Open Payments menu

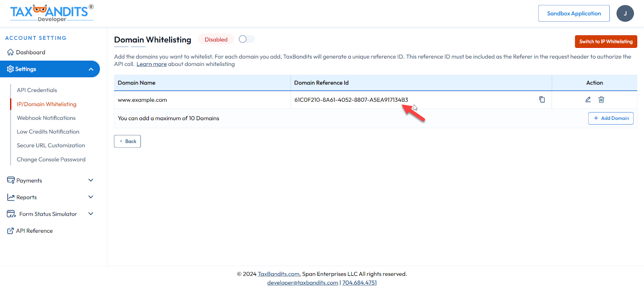tap(29, 180)
